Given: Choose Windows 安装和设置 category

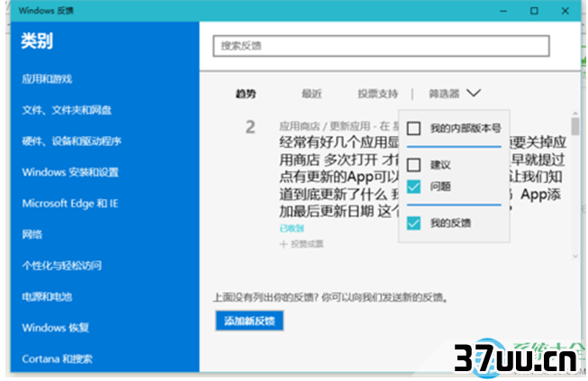Looking at the screenshot, I should click(70, 173).
